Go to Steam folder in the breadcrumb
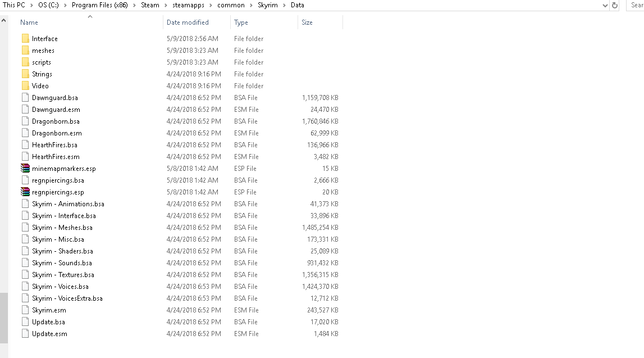 click(150, 5)
